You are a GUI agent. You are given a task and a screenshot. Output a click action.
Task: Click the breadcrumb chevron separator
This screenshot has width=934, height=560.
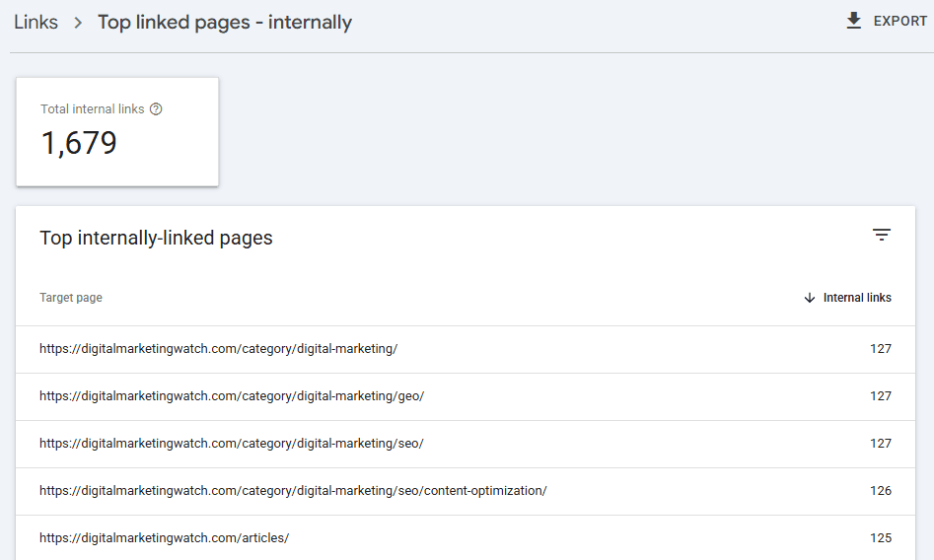coord(78,24)
